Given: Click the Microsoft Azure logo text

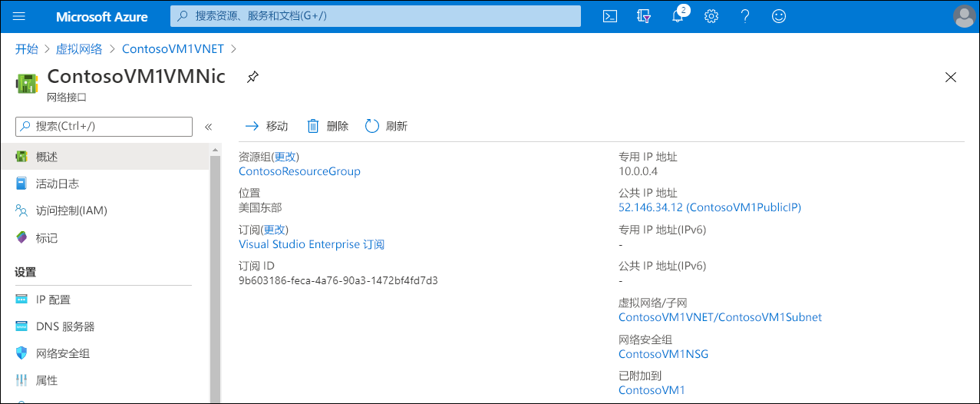Looking at the screenshot, I should point(102,16).
